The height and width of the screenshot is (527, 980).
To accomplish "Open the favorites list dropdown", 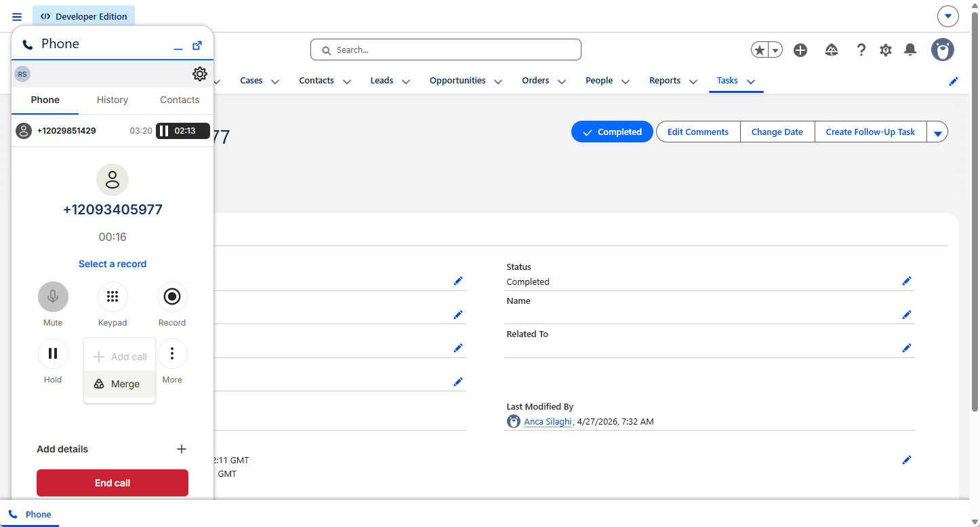I will click(775, 50).
